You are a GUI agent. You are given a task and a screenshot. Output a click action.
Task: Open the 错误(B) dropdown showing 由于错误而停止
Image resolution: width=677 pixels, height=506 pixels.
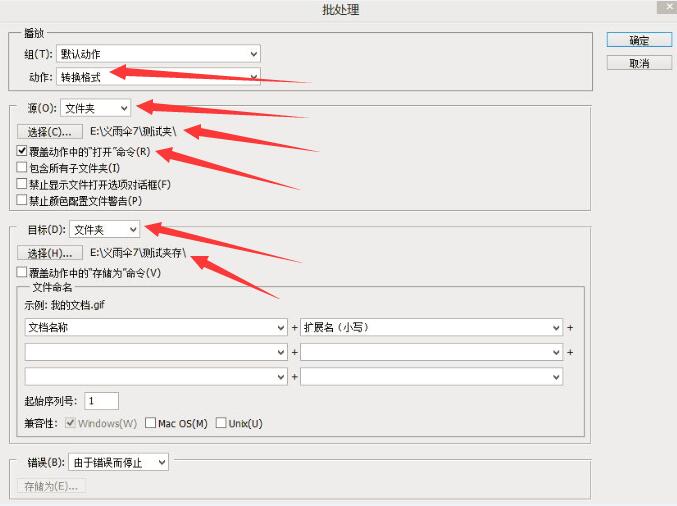(x=118, y=463)
